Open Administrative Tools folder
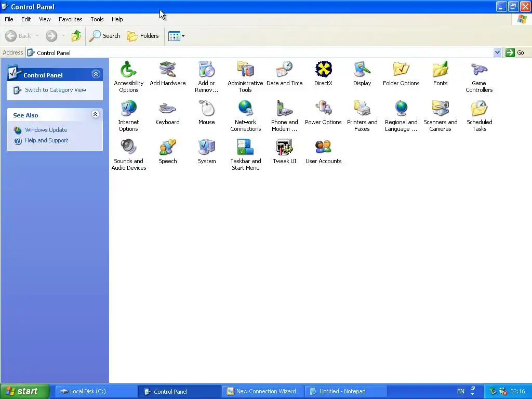 (245, 77)
